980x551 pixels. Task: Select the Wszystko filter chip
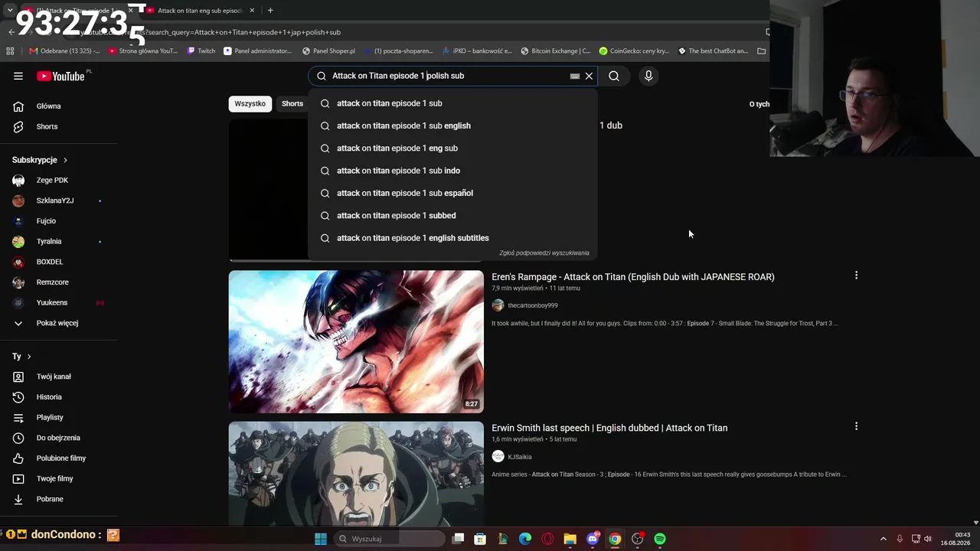(250, 104)
